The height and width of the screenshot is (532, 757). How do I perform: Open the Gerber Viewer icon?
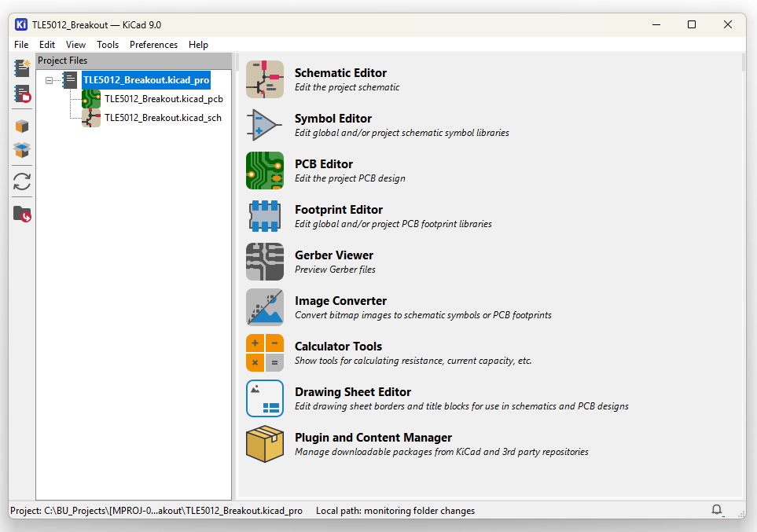265,262
